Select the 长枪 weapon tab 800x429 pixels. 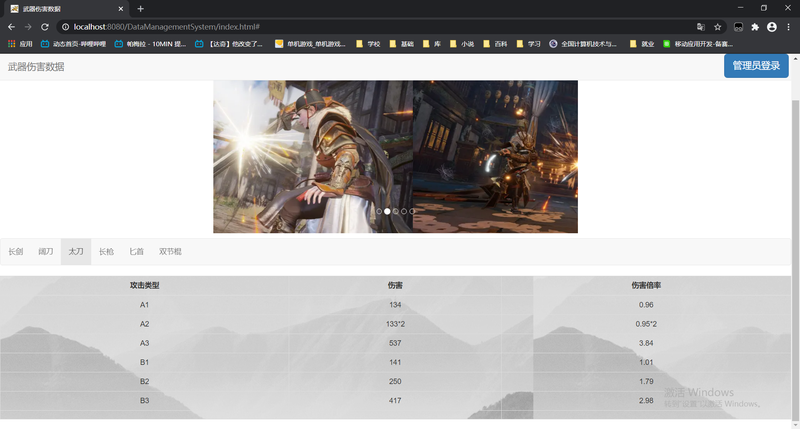106,251
